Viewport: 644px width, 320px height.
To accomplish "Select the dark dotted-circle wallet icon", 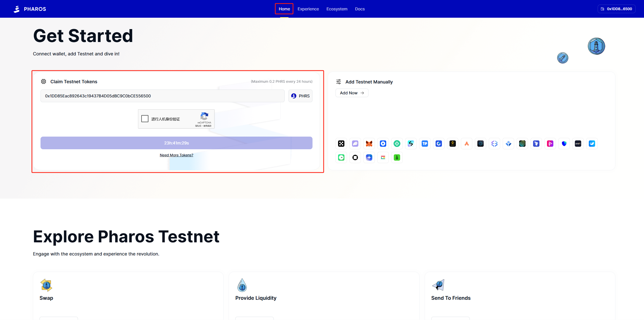I will pos(480,144).
